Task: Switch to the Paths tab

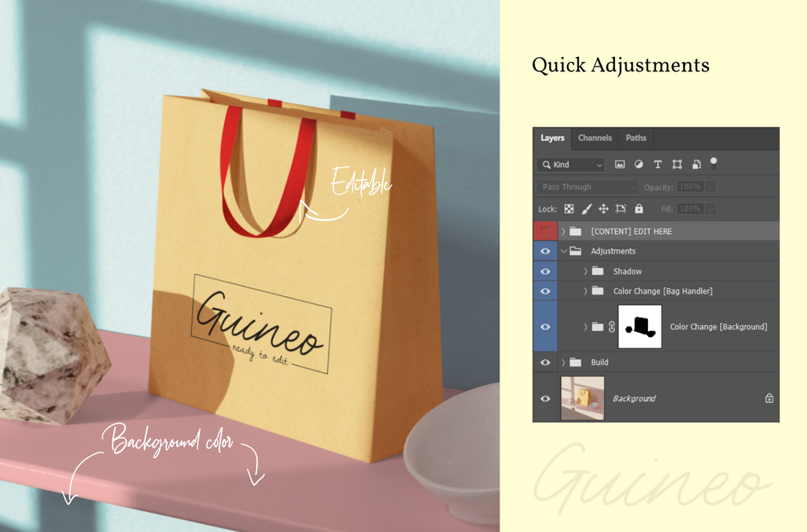Action: click(636, 138)
